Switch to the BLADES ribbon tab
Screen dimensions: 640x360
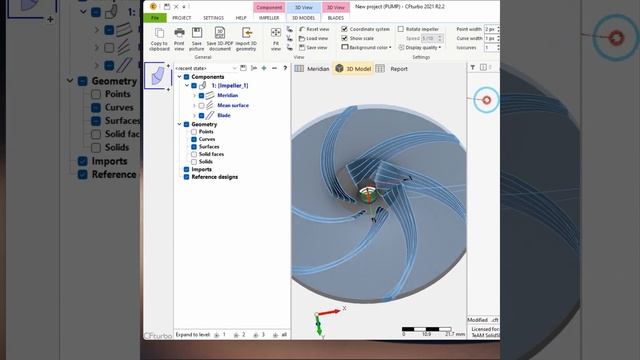(336, 18)
